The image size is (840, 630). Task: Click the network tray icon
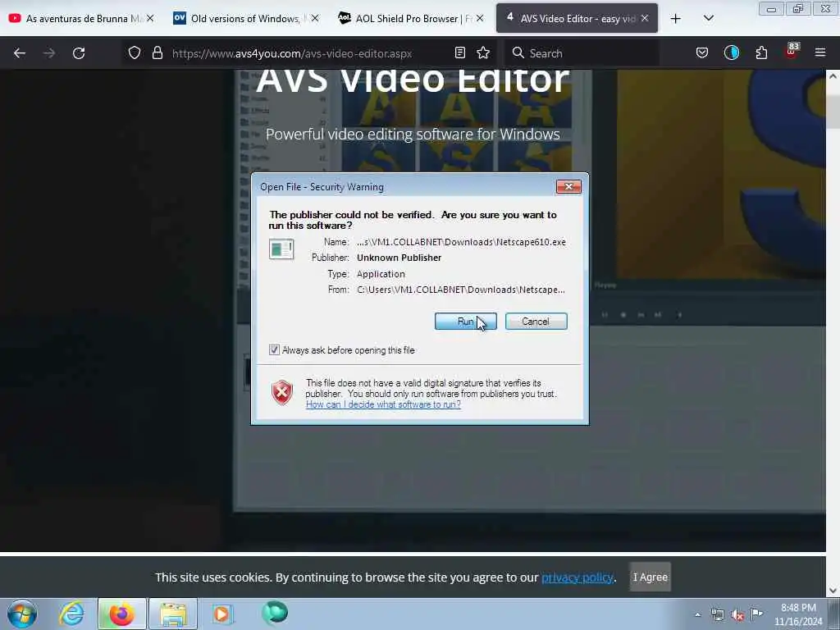coord(717,615)
